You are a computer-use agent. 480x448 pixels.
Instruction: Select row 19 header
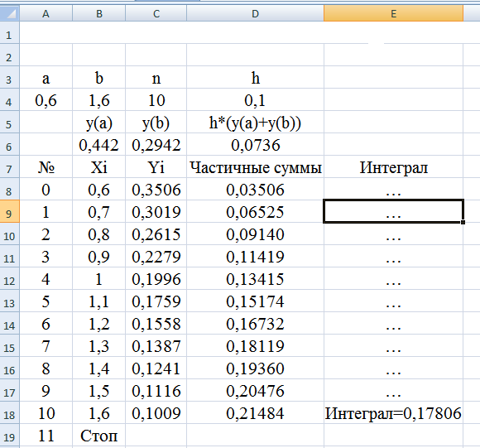coord(9,435)
